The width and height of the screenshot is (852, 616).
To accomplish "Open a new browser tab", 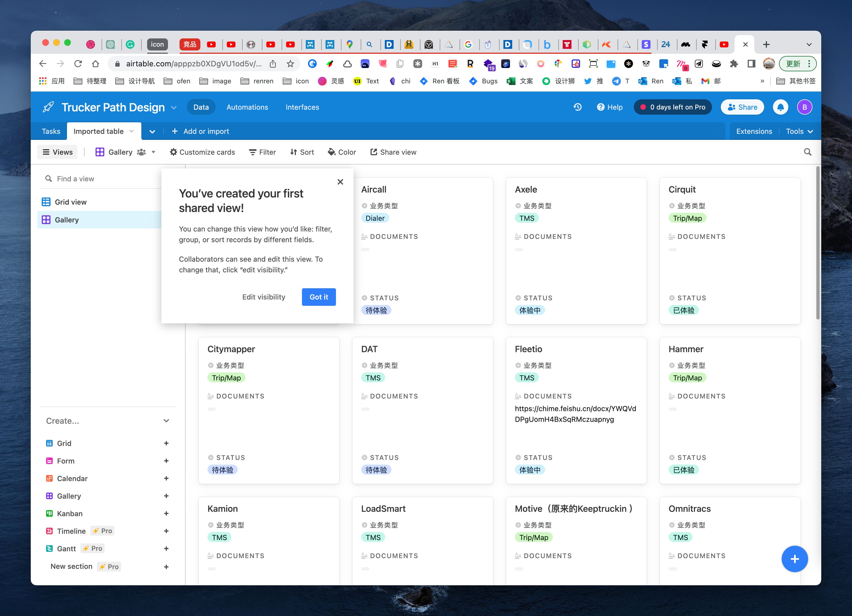I will (x=766, y=44).
